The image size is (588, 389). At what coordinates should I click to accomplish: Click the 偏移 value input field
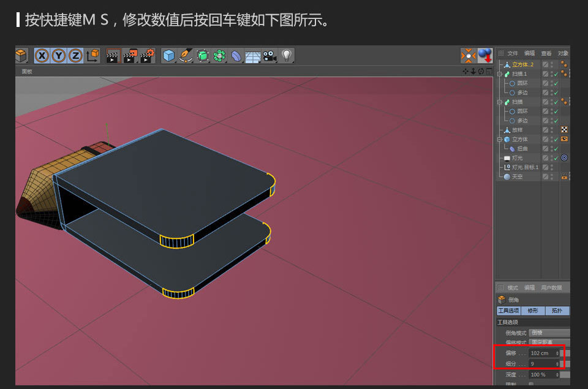coord(541,353)
